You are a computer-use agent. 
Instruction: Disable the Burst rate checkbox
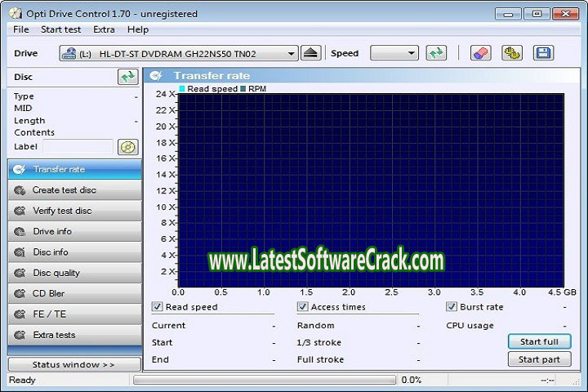452,307
